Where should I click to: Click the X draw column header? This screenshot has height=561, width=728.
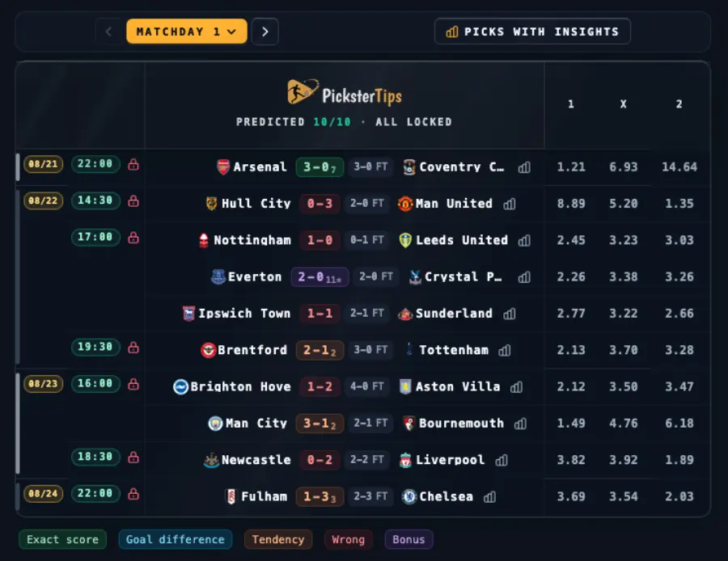(623, 104)
